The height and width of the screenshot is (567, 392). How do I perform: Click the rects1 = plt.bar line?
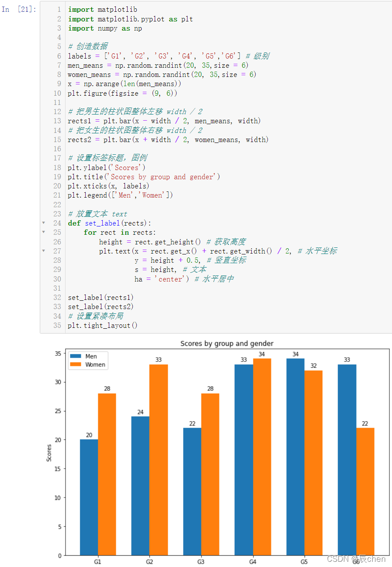[164, 121]
